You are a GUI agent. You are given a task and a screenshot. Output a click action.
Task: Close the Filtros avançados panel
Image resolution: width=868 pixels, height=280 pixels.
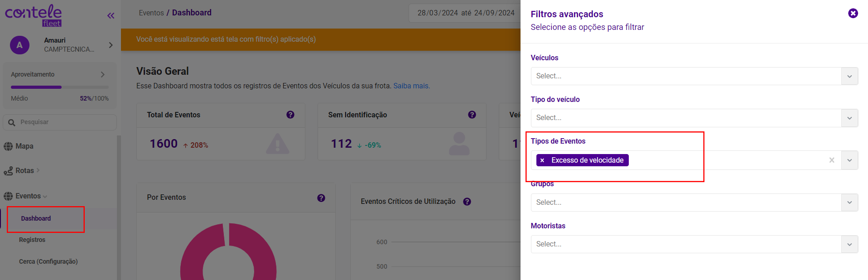coord(853,14)
